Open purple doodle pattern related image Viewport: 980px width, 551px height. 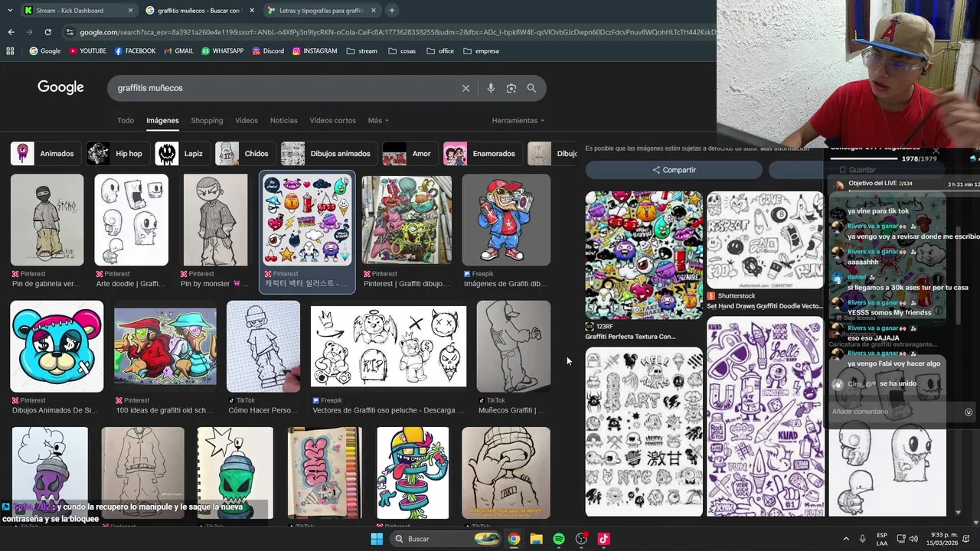(765, 416)
